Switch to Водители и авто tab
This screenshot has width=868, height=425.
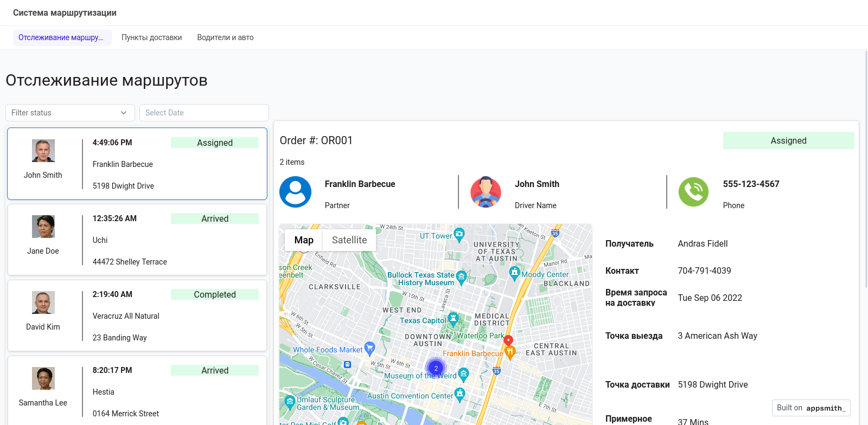point(225,37)
